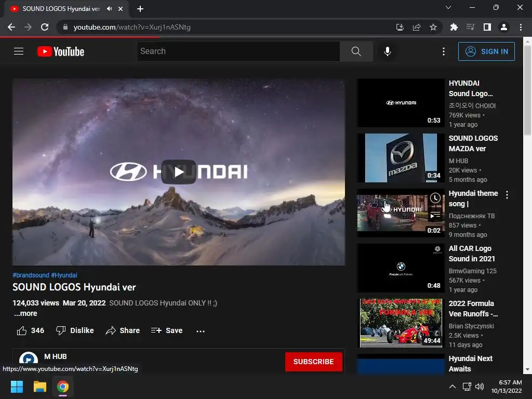The image size is (532, 399).
Task: Click scrollbar down arrow
Action: click(x=527, y=369)
